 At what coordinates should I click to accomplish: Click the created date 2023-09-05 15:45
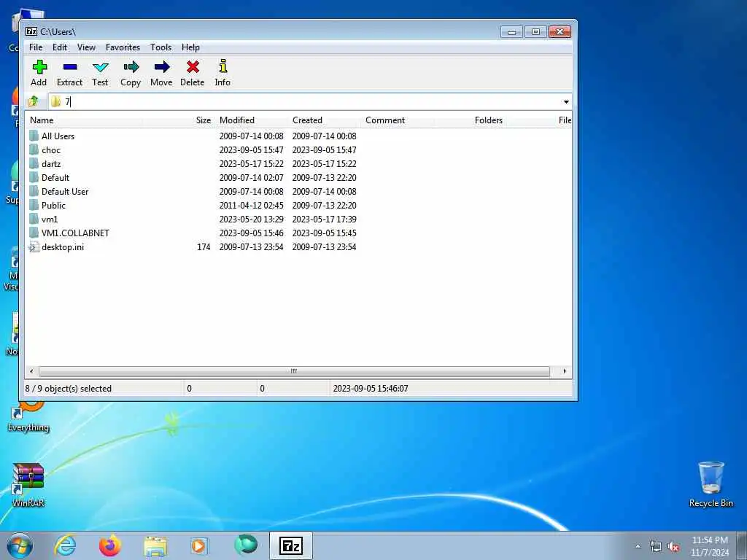[325, 233]
